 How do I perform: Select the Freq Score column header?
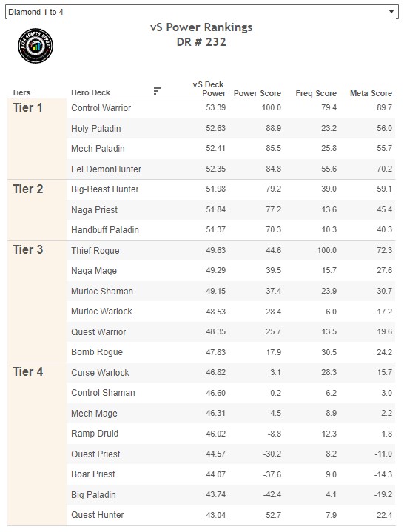[x=316, y=93]
